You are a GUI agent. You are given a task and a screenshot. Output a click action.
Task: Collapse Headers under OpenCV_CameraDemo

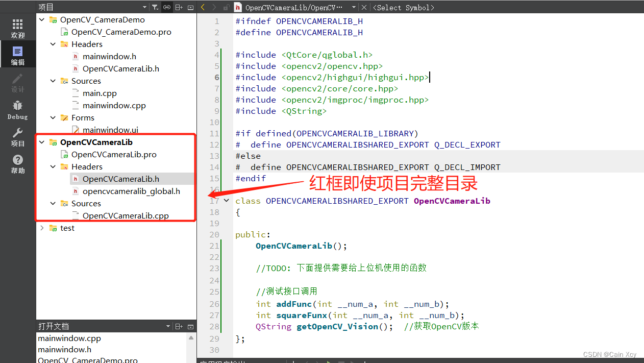click(53, 44)
